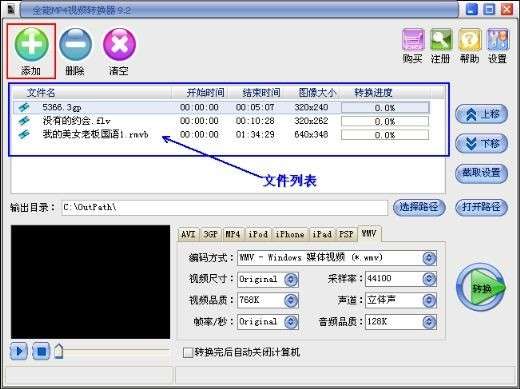Stop the preview playback
520x389 pixels.
pyautogui.click(x=41, y=351)
